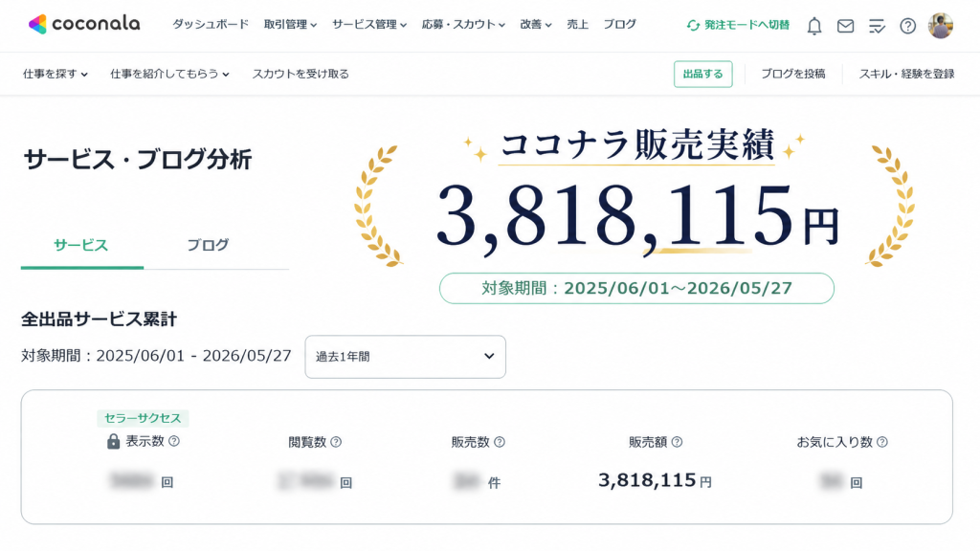Open the help question mark icon
The height and width of the screenshot is (551, 980).
tap(907, 26)
